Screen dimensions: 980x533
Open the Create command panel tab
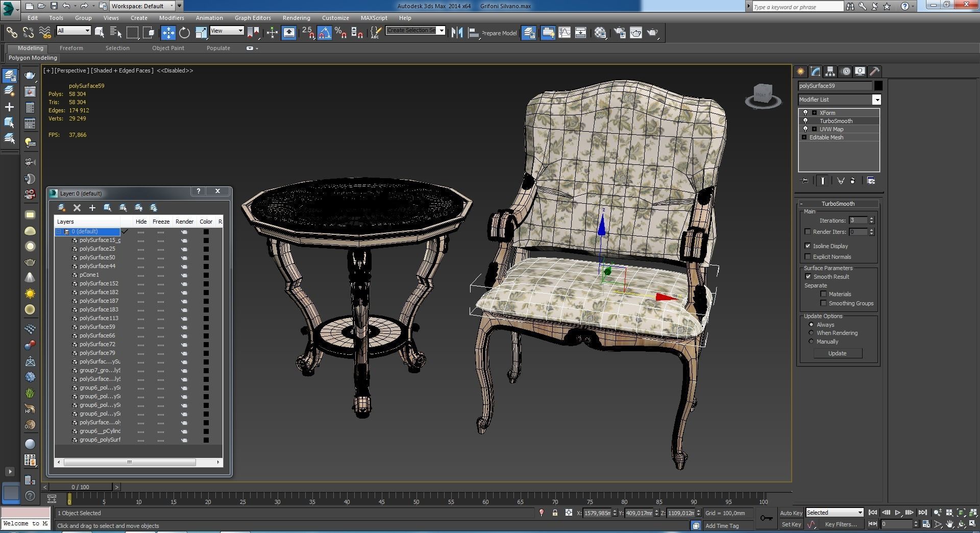(x=800, y=71)
